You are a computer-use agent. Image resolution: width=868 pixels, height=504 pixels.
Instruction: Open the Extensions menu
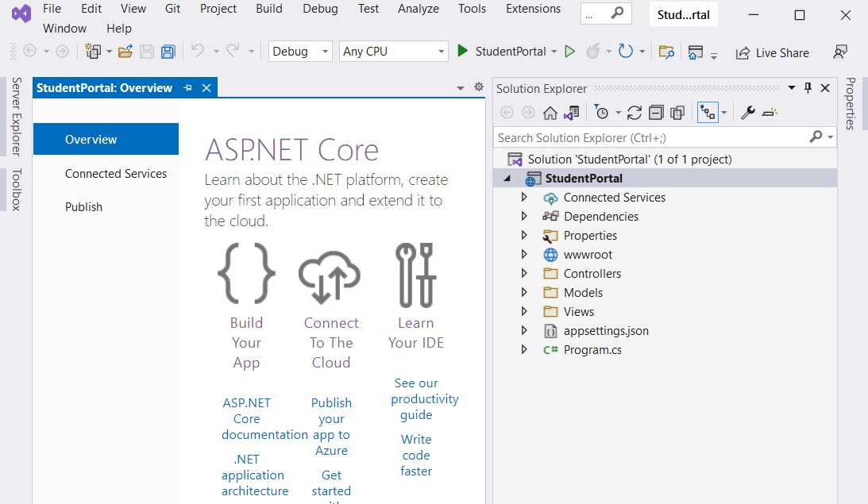coord(533,9)
